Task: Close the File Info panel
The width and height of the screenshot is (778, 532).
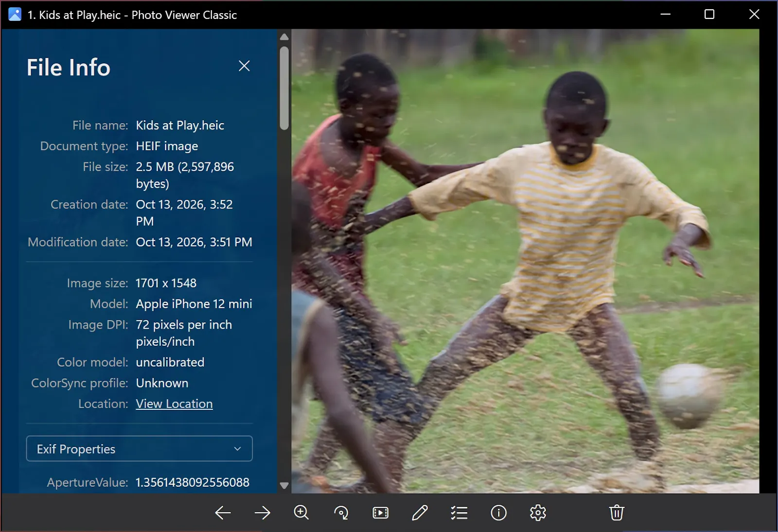Action: (244, 66)
